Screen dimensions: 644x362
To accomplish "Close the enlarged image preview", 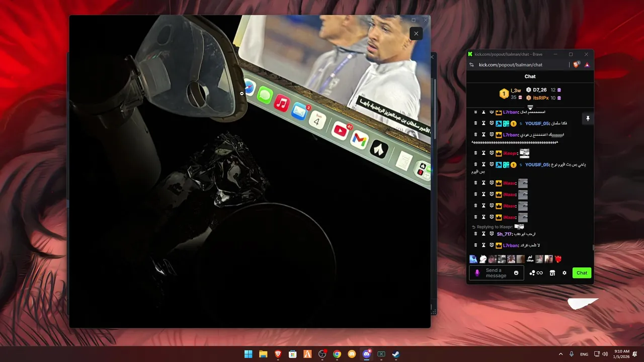I will click(416, 34).
